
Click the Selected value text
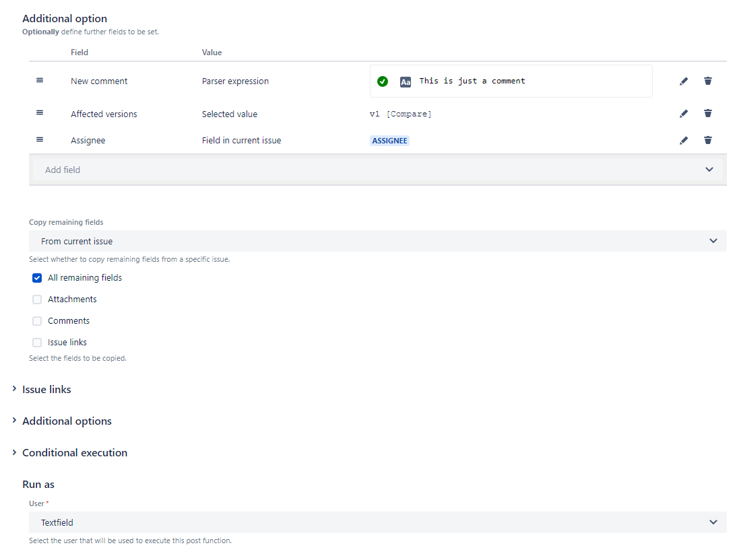click(230, 114)
